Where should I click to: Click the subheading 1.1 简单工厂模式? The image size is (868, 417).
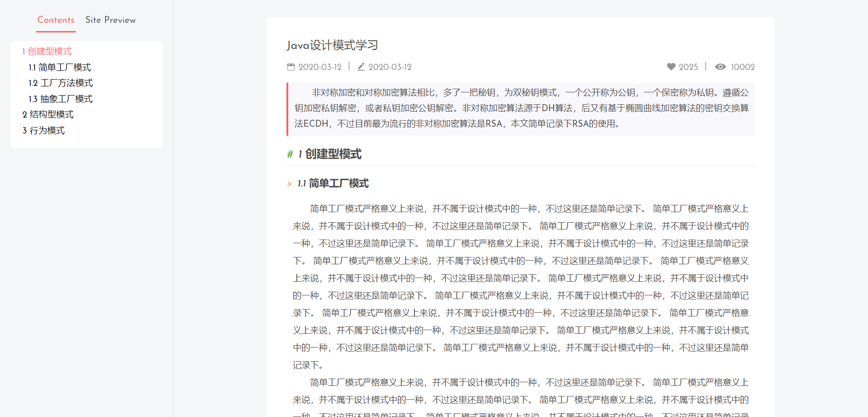333,183
